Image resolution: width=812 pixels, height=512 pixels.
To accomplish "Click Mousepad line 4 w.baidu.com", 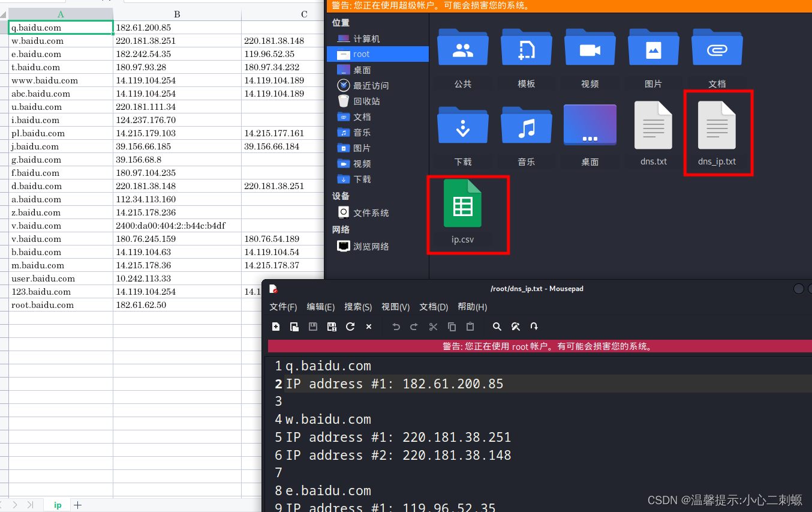I will 328,419.
